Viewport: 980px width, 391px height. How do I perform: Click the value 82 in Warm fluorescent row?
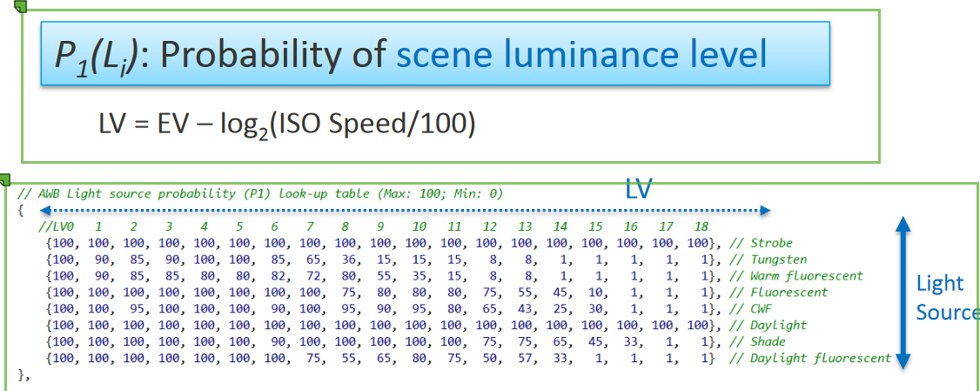[x=279, y=276]
